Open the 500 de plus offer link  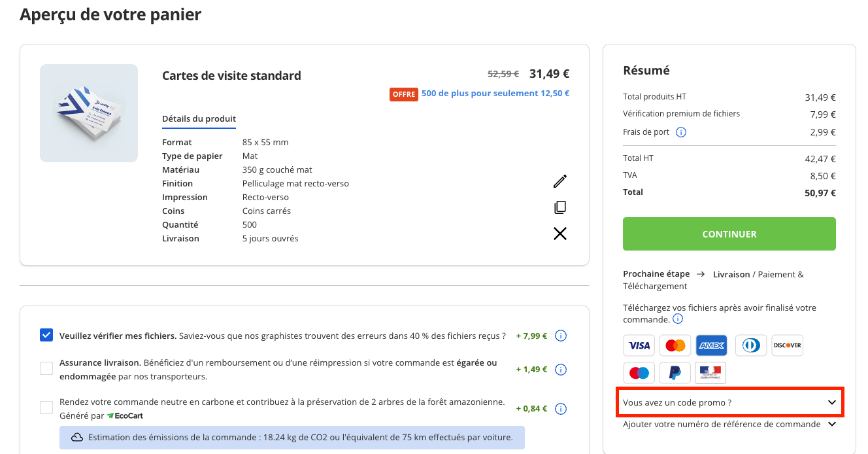click(x=495, y=94)
